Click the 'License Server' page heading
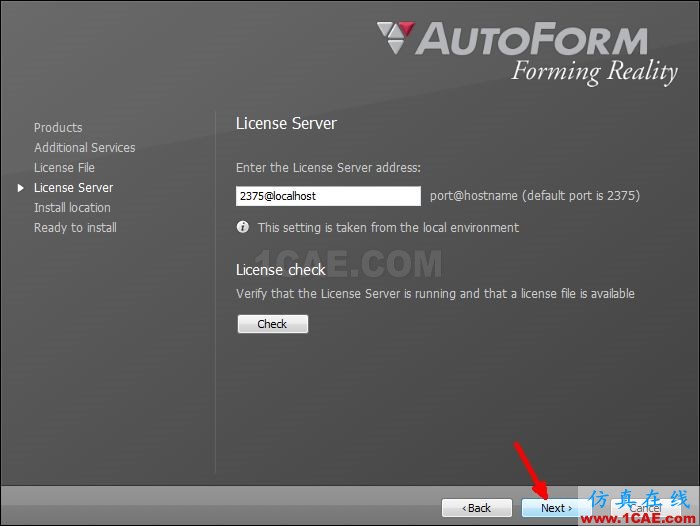The width and height of the screenshot is (700, 526). [286, 124]
